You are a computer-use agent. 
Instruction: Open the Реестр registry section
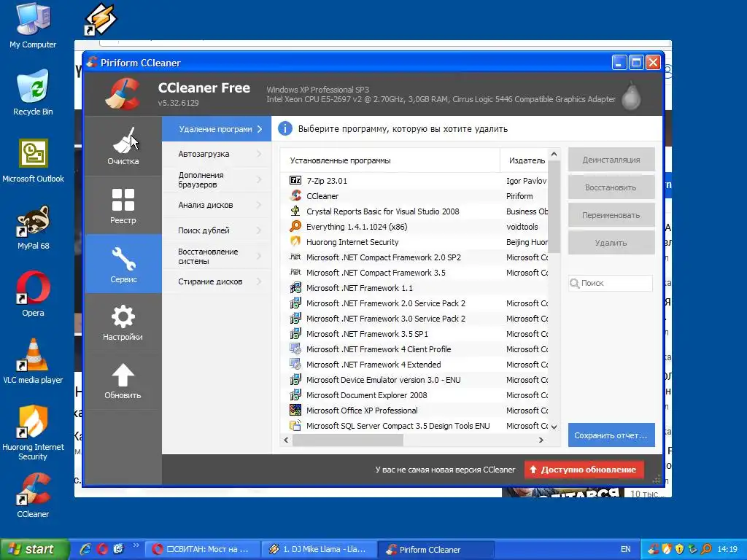pyautogui.click(x=123, y=205)
